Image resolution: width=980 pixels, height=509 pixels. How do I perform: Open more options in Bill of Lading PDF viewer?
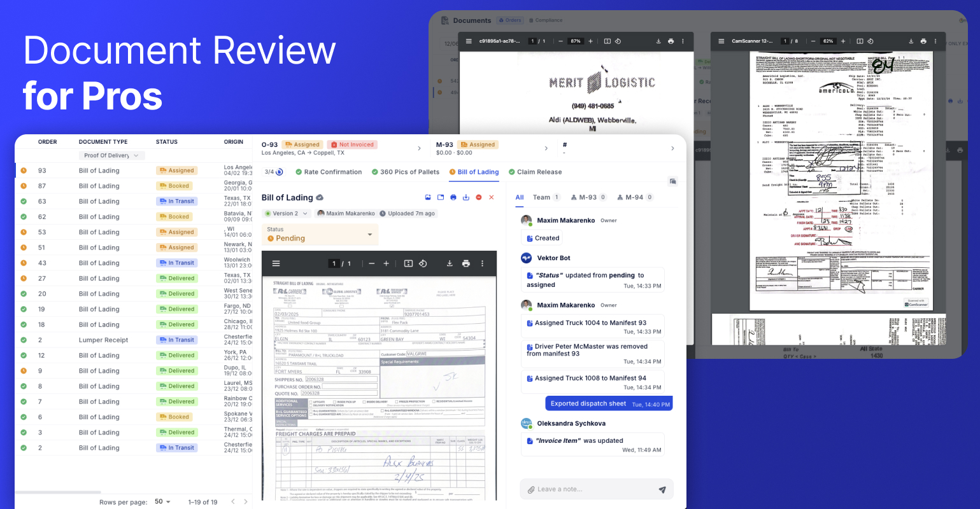tap(482, 263)
